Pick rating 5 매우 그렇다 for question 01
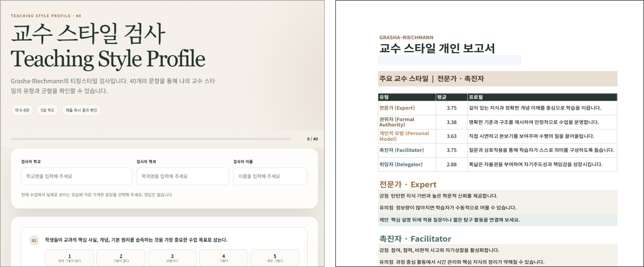Image resolution: width=644 pixels, height=267 pixels. pyautogui.click(x=275, y=258)
